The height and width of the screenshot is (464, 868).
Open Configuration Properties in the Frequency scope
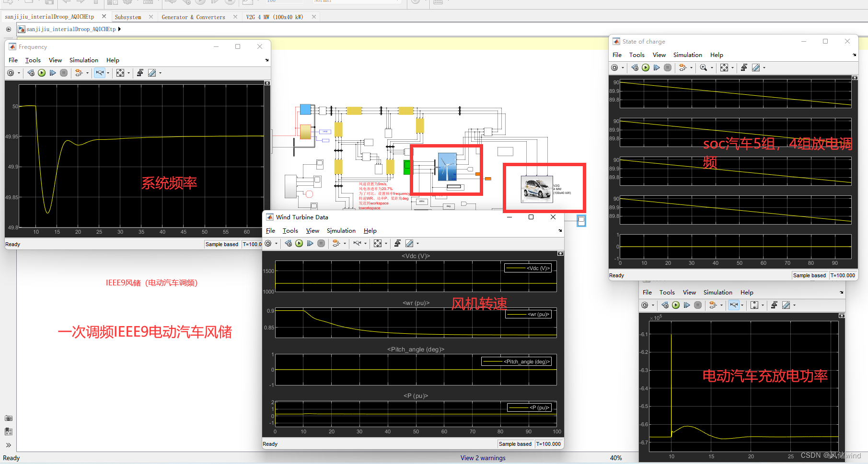(11, 73)
